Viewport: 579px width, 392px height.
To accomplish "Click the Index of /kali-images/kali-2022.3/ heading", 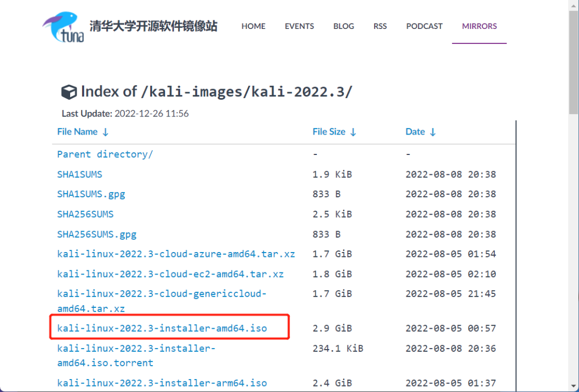I will tap(217, 92).
